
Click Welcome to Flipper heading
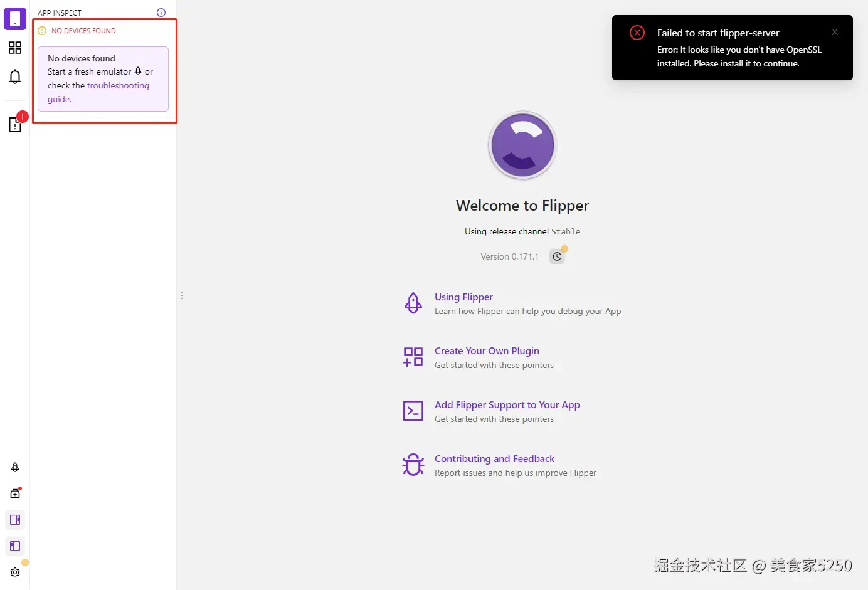(522, 206)
